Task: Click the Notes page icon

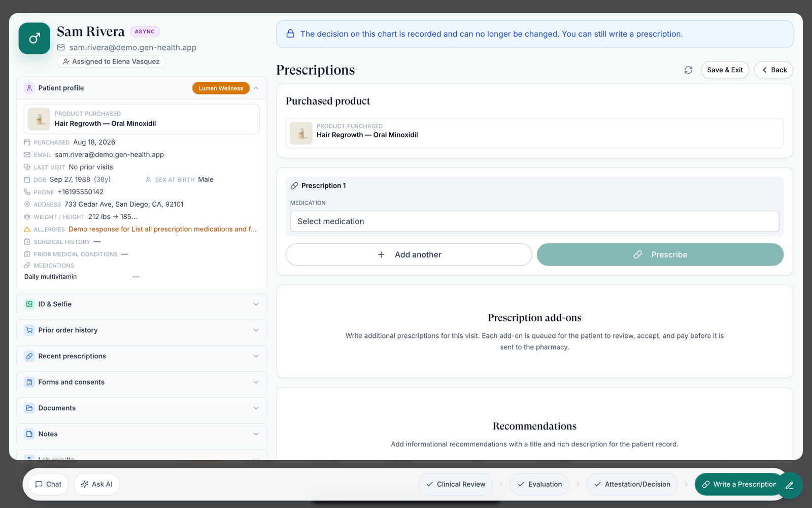Action: (x=29, y=434)
